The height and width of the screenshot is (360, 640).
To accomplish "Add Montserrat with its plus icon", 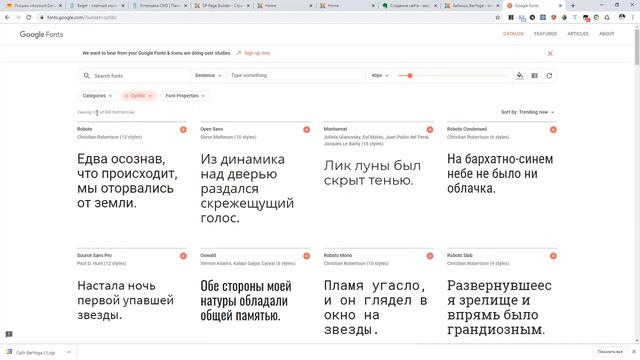I will 430,130.
